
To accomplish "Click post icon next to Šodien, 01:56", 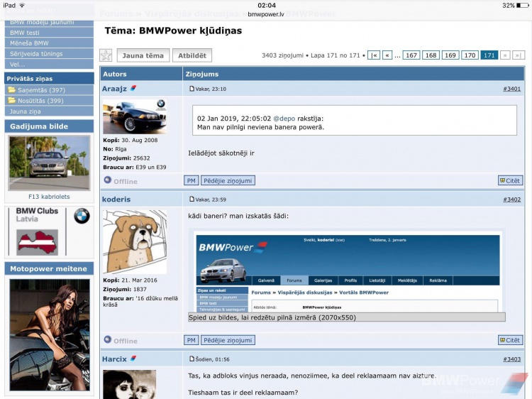I will [x=192, y=359].
